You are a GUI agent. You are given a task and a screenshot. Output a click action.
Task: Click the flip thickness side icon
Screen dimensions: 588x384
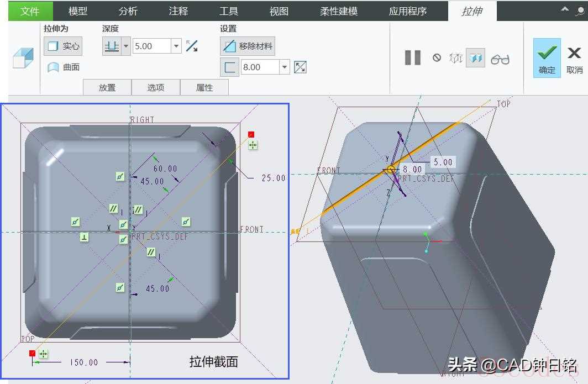[x=300, y=67]
